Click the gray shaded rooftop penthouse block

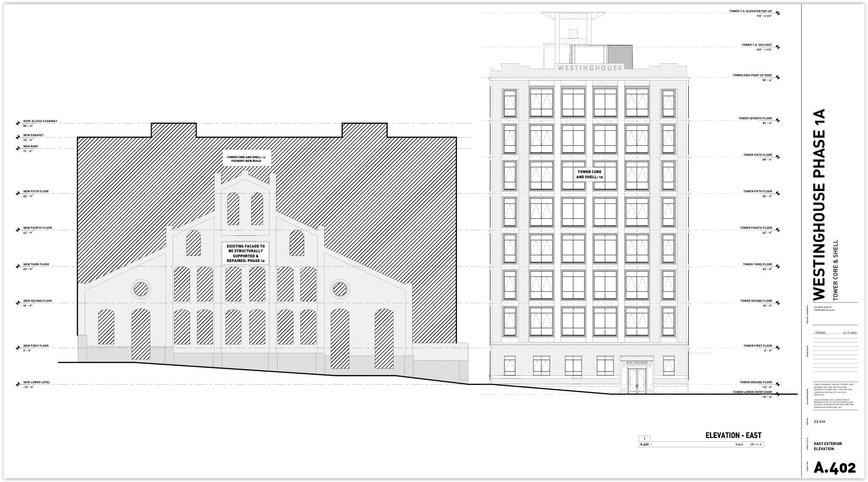click(620, 55)
